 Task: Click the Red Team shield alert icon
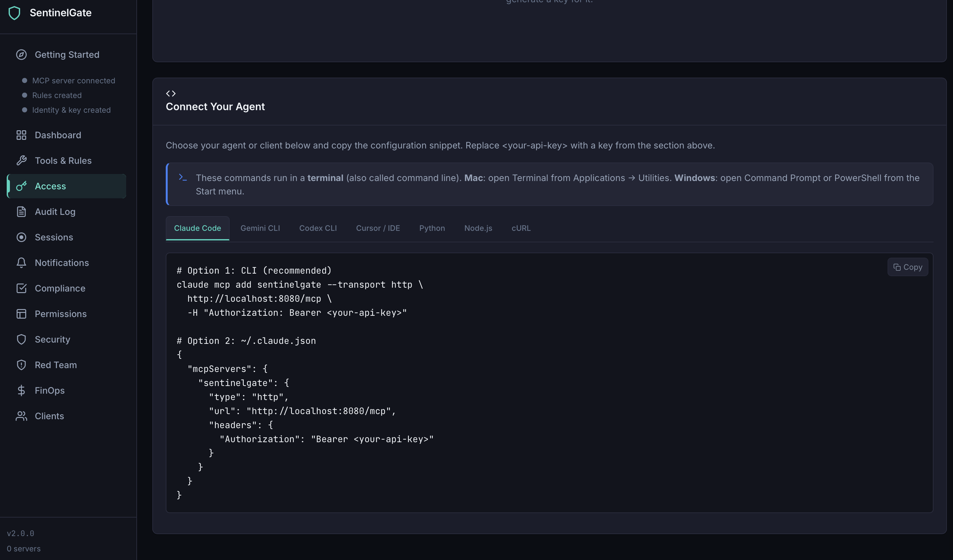tap(21, 365)
